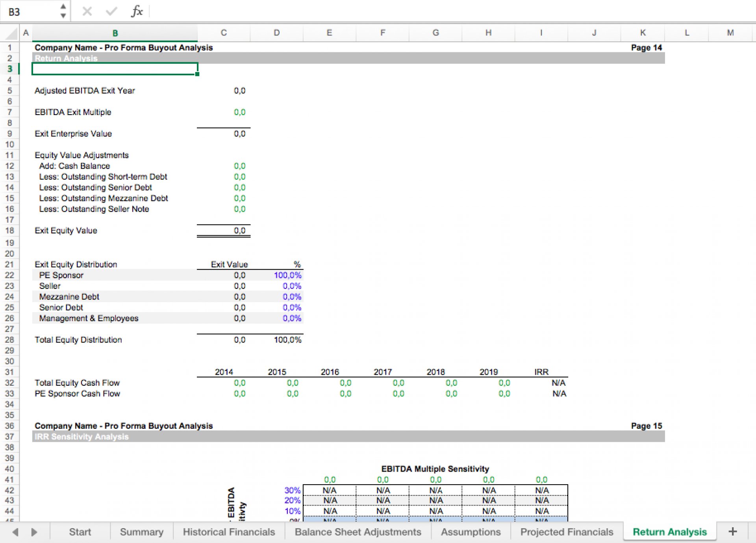Select the 30% sensitivity row label
Screen dimensions: 756x543
coord(293,490)
